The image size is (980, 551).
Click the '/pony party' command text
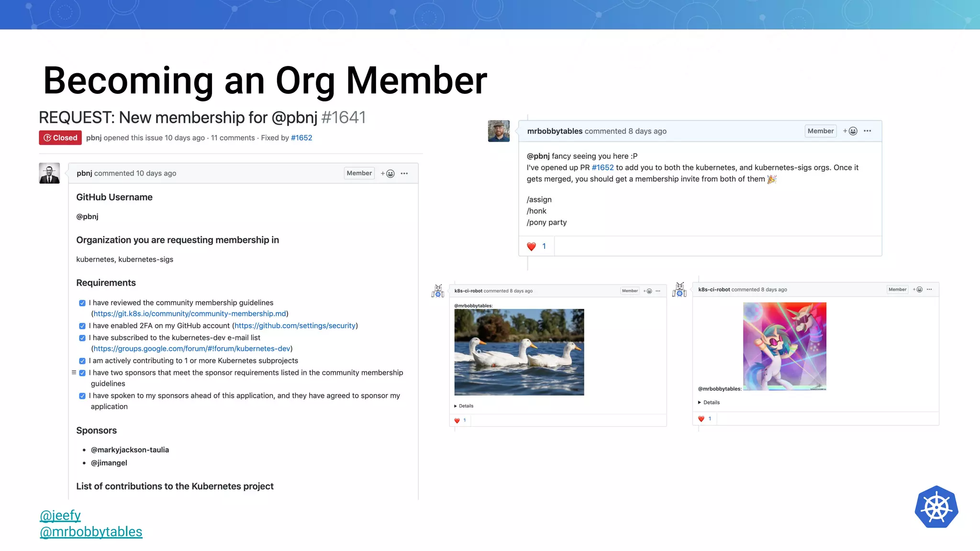point(546,222)
